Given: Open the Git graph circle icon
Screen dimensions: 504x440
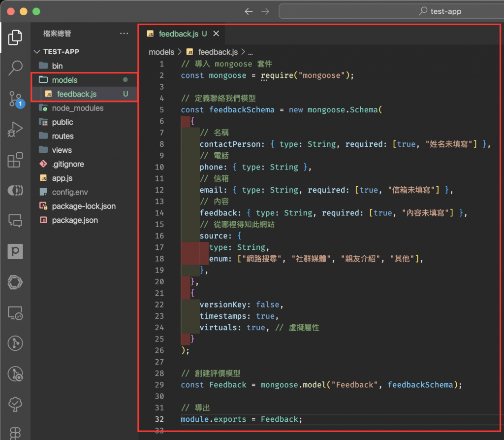Looking at the screenshot, I should click(x=15, y=343).
